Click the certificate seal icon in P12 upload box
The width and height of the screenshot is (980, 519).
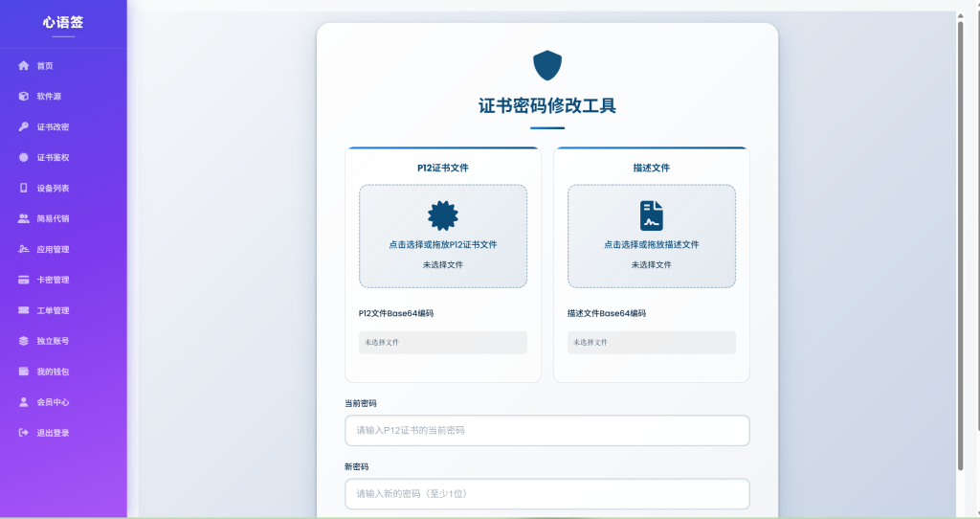click(x=443, y=215)
